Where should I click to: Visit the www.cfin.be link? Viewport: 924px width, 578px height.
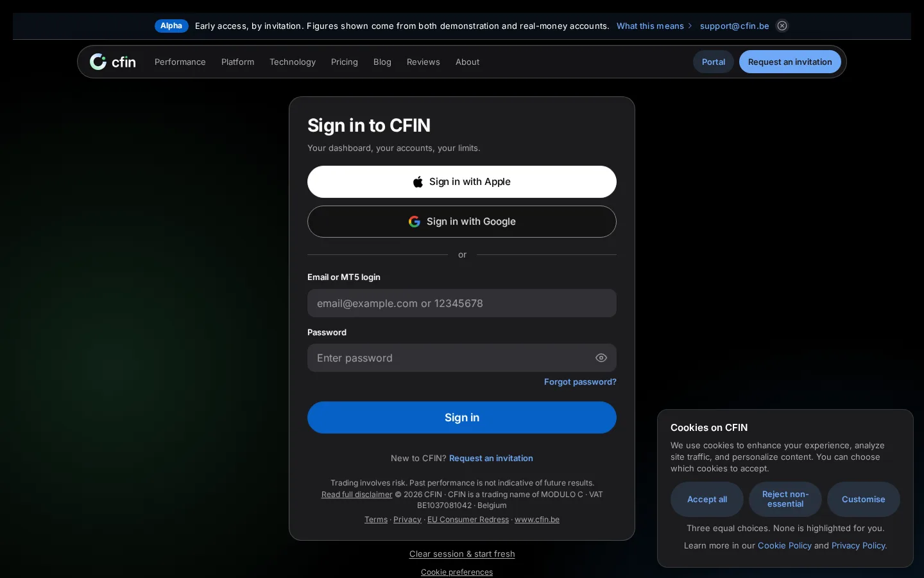pyautogui.click(x=537, y=520)
